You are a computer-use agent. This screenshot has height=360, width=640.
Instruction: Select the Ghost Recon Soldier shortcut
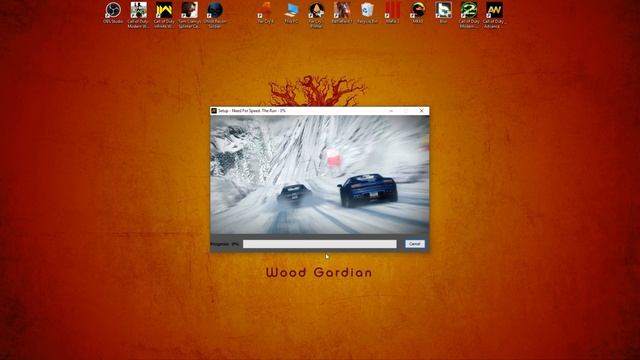click(215, 15)
